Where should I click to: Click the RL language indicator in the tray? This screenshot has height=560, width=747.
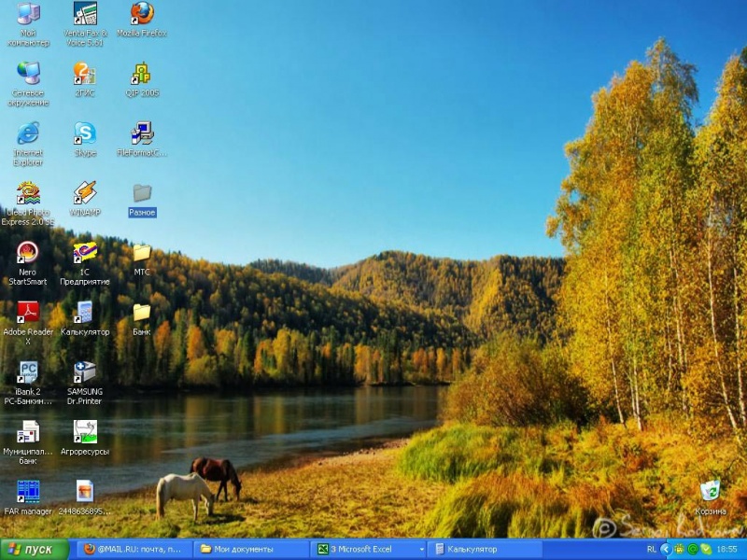[x=651, y=550]
